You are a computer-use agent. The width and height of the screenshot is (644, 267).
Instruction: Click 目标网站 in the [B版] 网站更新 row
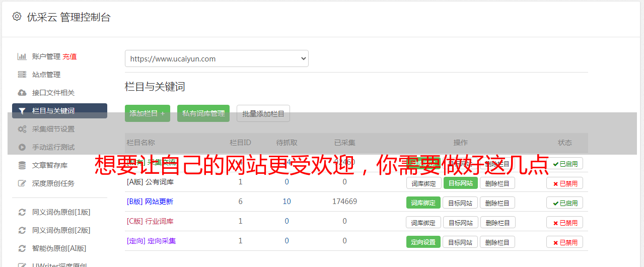(x=460, y=203)
